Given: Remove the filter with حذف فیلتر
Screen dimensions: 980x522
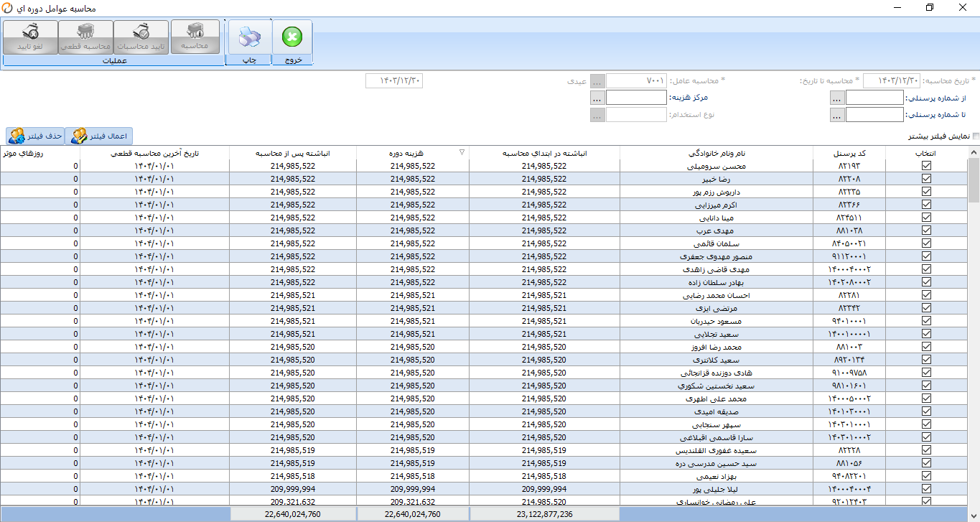Looking at the screenshot, I should [35, 136].
